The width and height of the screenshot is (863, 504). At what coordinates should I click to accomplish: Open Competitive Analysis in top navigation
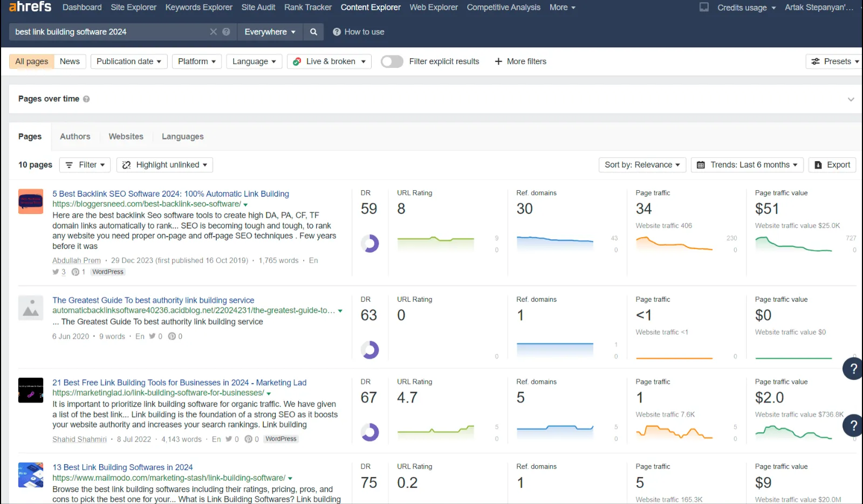[x=503, y=8]
